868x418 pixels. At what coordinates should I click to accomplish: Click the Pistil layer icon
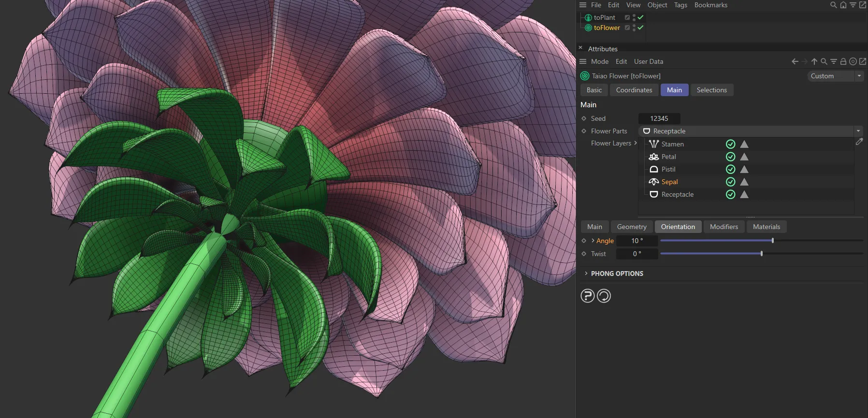pyautogui.click(x=654, y=169)
